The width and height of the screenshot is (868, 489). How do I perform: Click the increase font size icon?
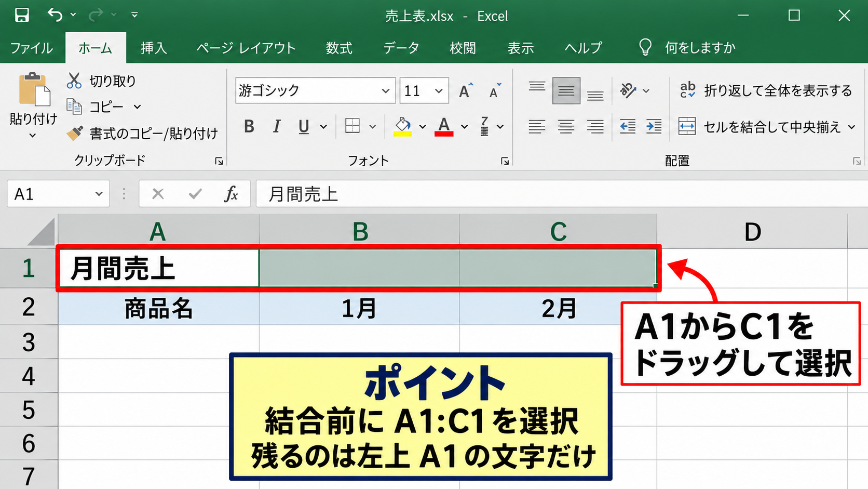coord(466,90)
